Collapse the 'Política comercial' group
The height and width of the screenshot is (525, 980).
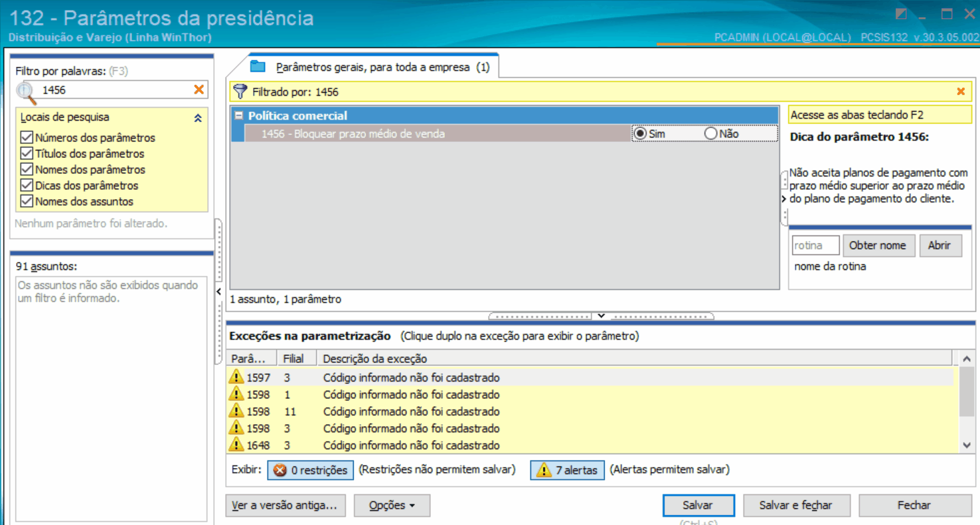(x=239, y=115)
